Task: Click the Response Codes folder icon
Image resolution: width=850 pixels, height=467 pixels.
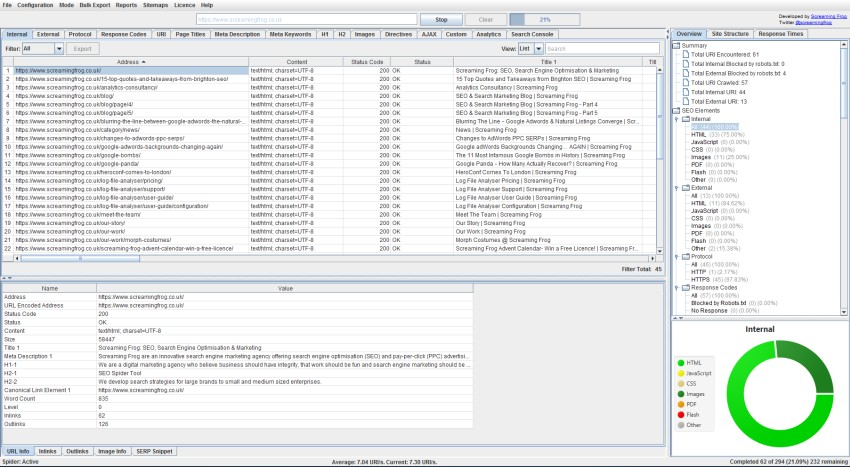Action: pos(686,287)
